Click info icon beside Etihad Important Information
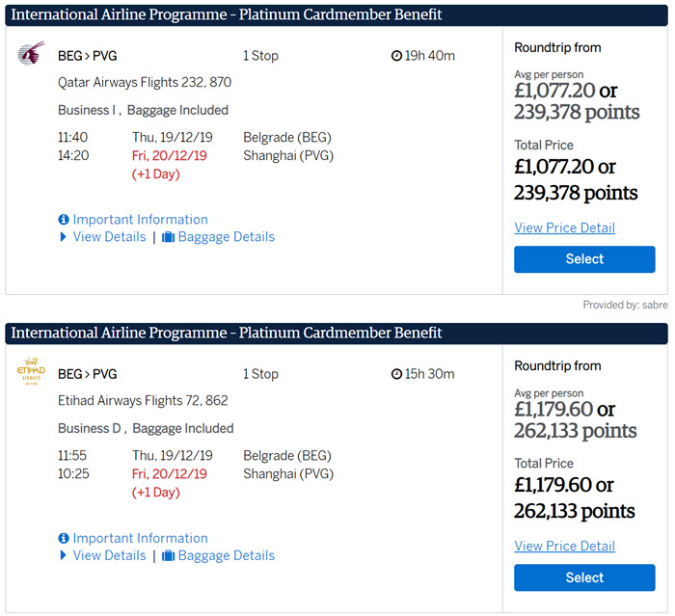 click(x=64, y=538)
